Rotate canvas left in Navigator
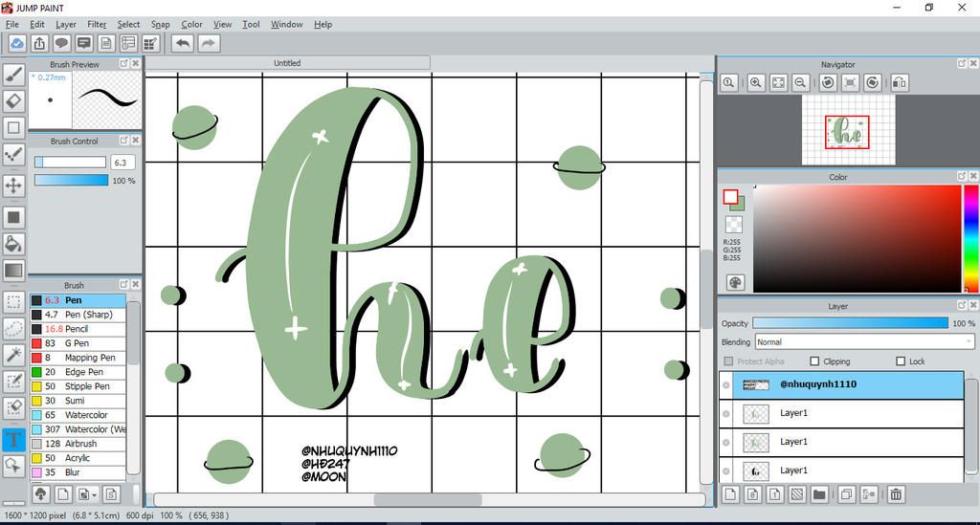The height and width of the screenshot is (525, 980). tap(828, 82)
